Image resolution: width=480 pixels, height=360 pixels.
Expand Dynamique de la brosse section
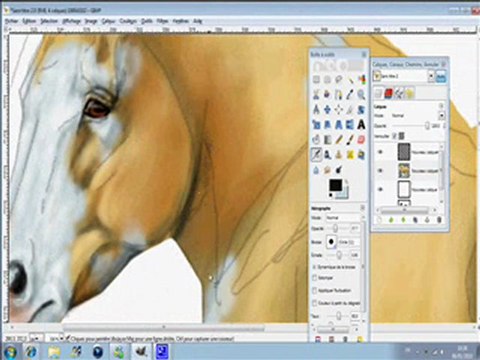(x=314, y=267)
